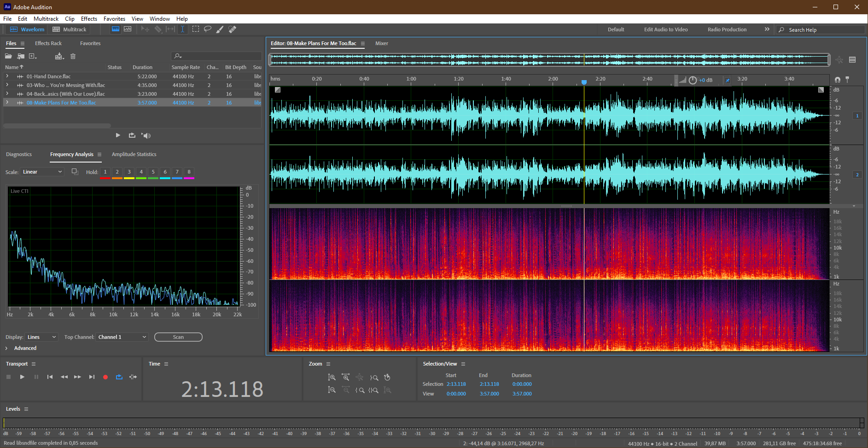This screenshot has width=868, height=448.
Task: Click the Scan button
Action: [178, 337]
